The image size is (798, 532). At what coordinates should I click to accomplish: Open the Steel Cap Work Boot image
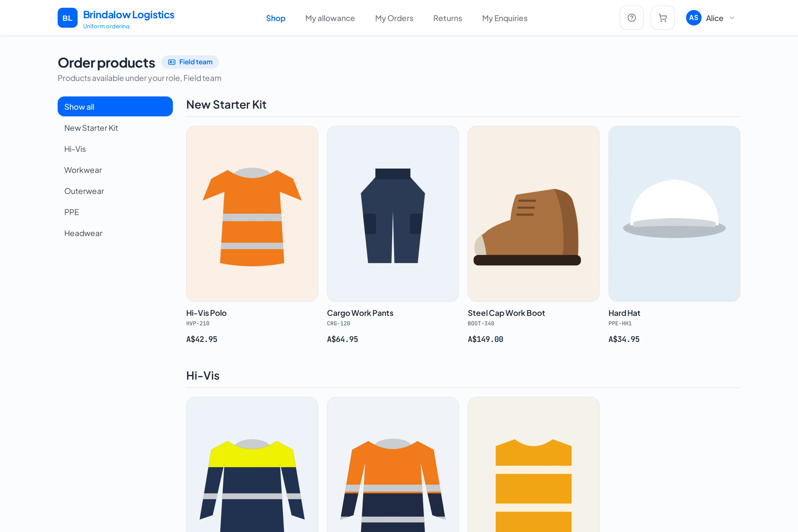pyautogui.click(x=533, y=213)
